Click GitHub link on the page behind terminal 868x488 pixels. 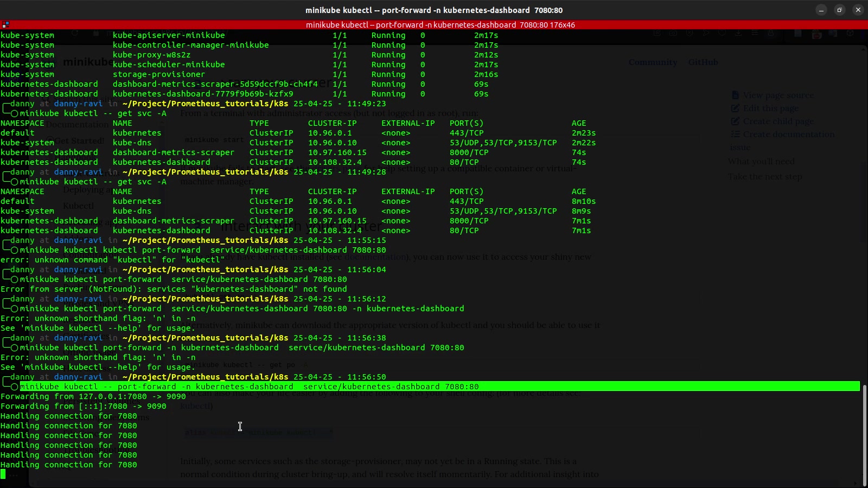703,62
